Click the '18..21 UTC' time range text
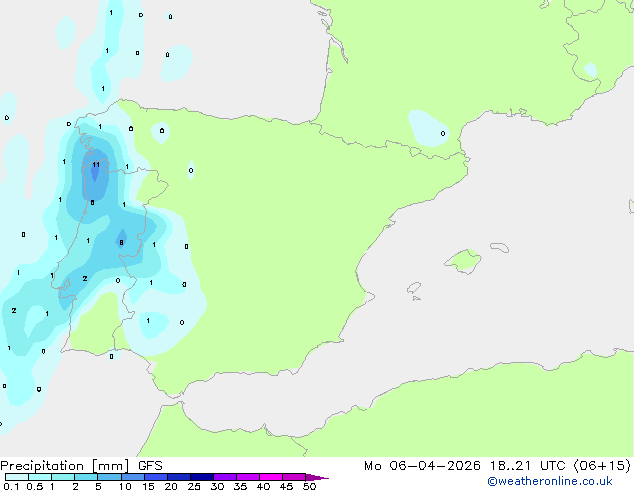This screenshot has height=490, width=634. pyautogui.click(x=528, y=466)
